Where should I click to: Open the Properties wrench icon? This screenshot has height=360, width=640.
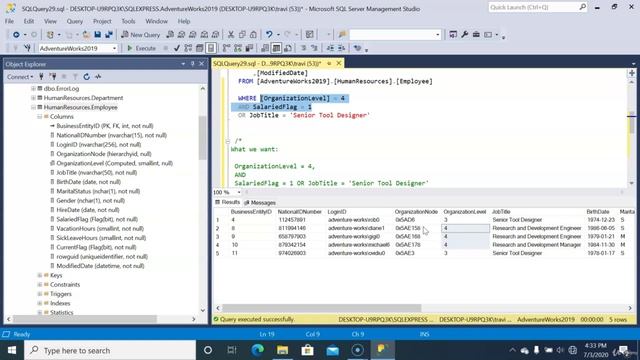(464, 35)
